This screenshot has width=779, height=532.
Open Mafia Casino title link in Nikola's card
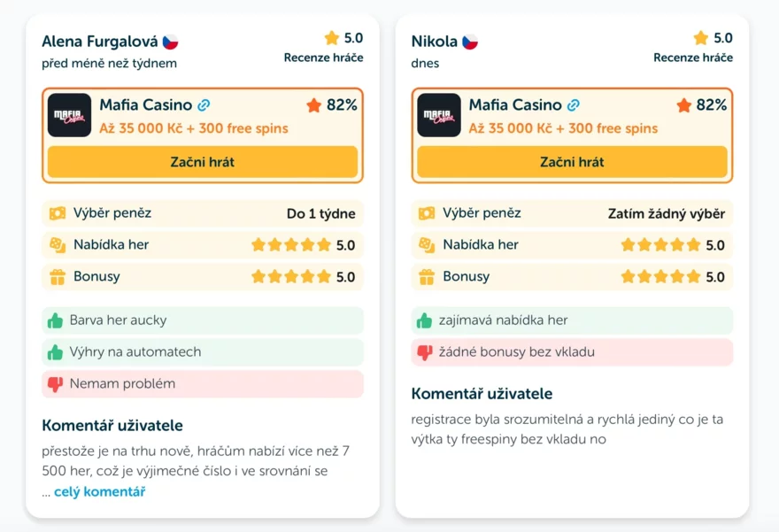coord(515,105)
